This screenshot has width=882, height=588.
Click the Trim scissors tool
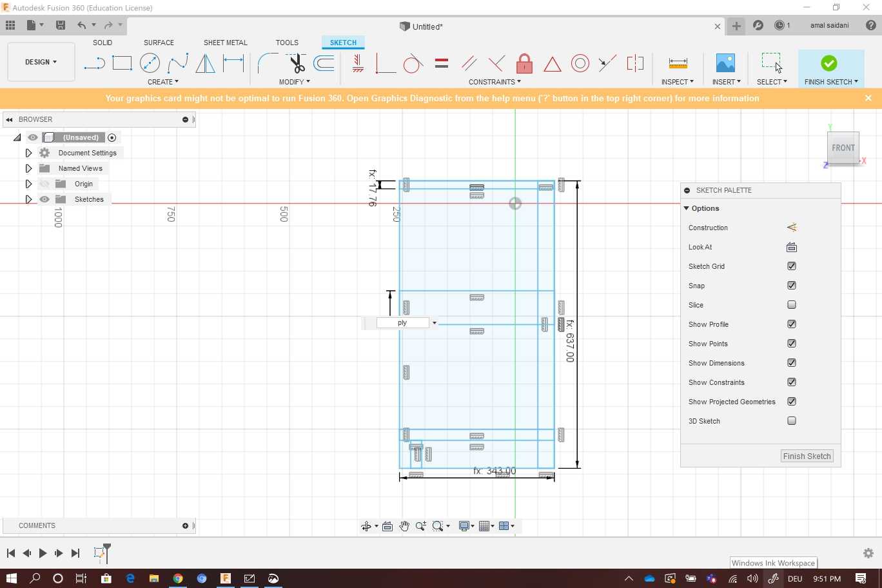pyautogui.click(x=297, y=63)
